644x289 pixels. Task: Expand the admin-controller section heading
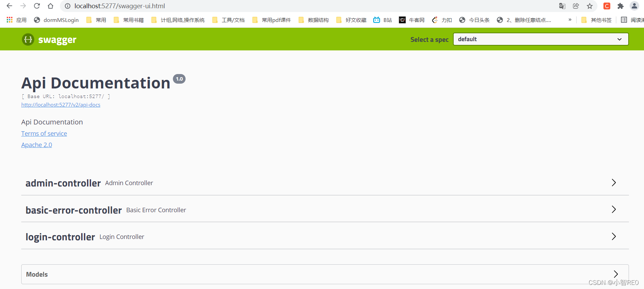point(63,183)
